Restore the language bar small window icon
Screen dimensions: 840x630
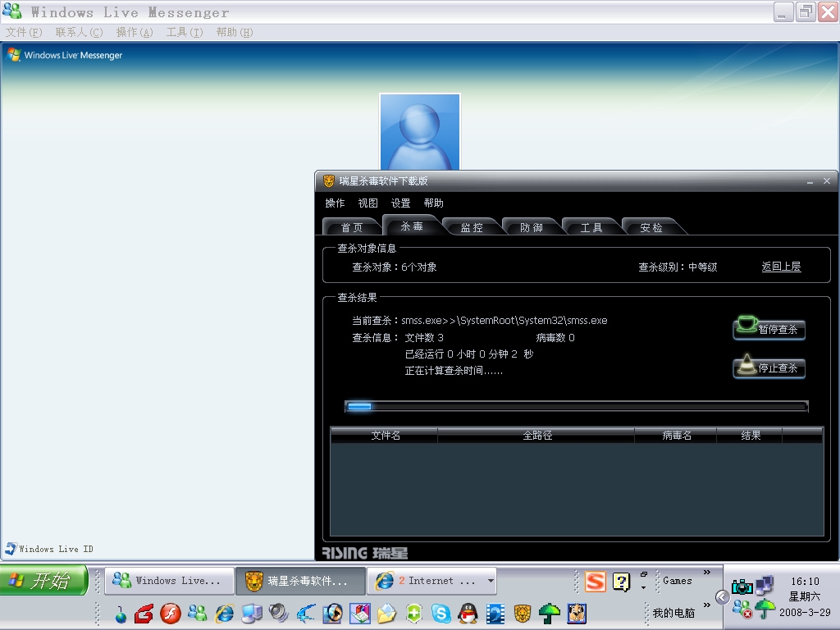pos(644,573)
